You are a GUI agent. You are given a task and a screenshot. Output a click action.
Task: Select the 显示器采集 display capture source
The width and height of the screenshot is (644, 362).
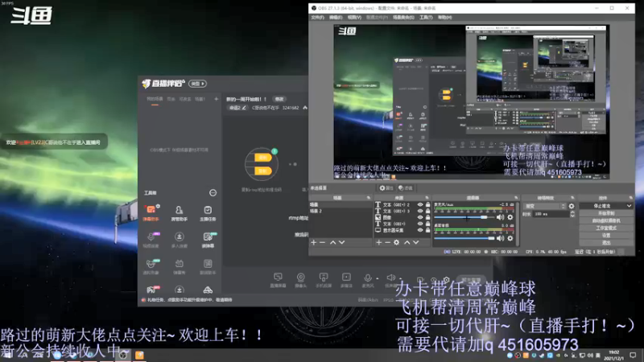394,230
